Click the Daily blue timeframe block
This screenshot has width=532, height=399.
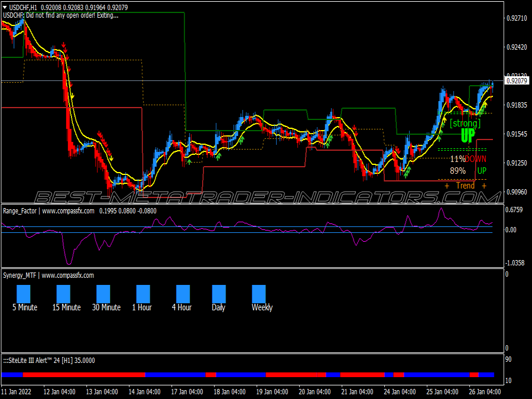coord(219,294)
